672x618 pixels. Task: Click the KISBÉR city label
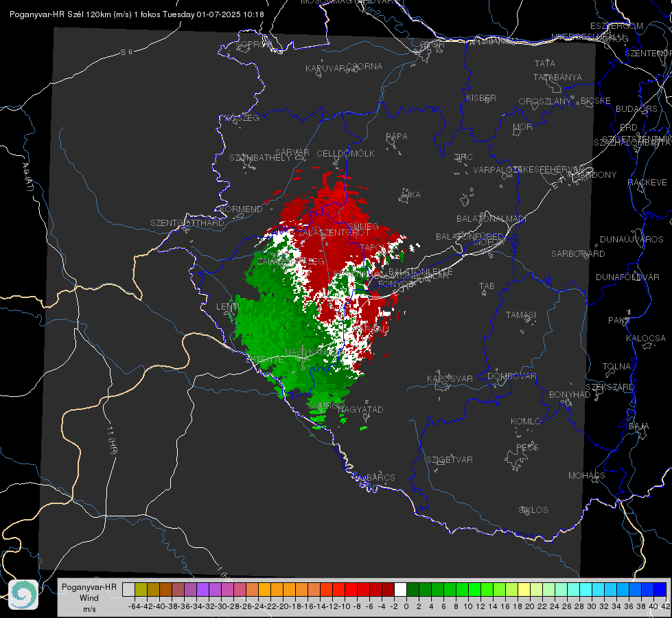tap(481, 98)
